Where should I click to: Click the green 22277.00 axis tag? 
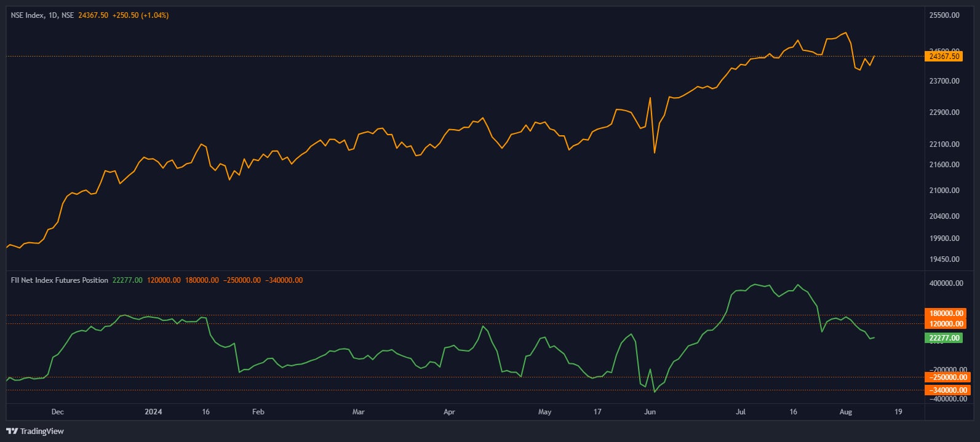pyautogui.click(x=944, y=338)
